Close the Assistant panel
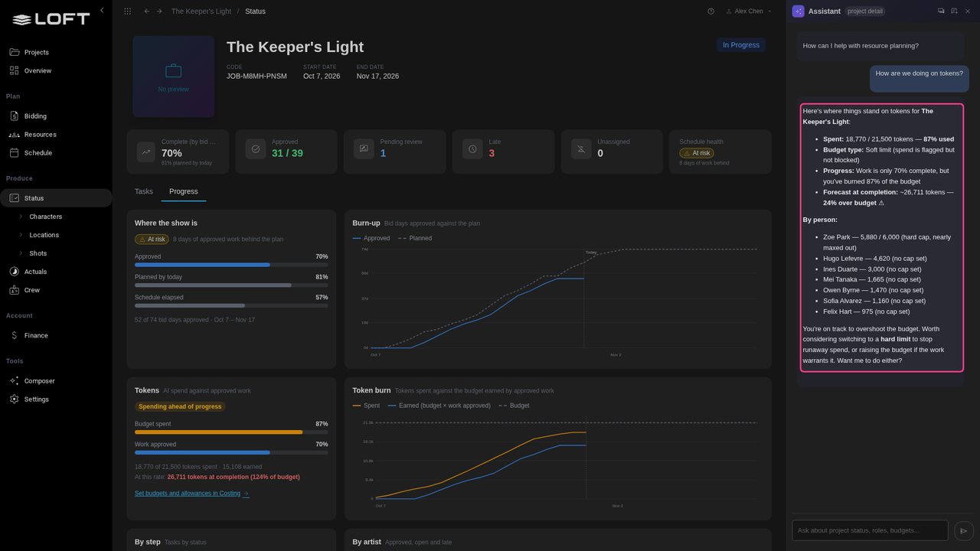Screen dimensions: 980x551 click(968, 11)
